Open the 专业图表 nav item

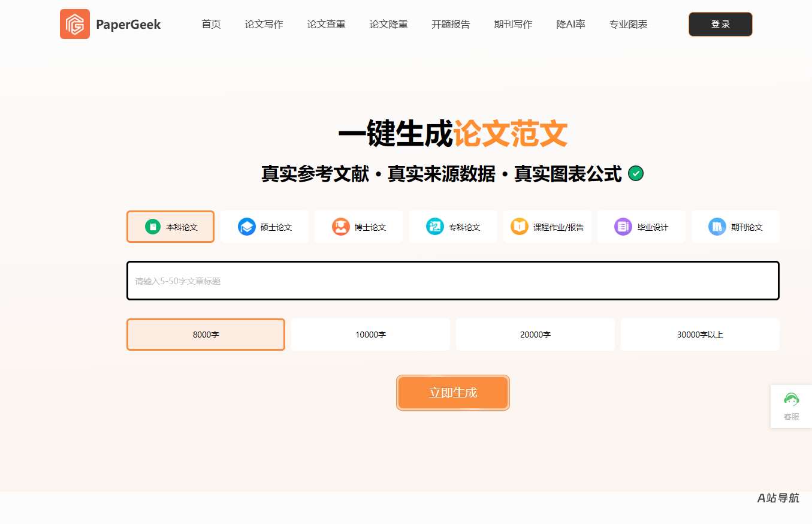click(628, 25)
